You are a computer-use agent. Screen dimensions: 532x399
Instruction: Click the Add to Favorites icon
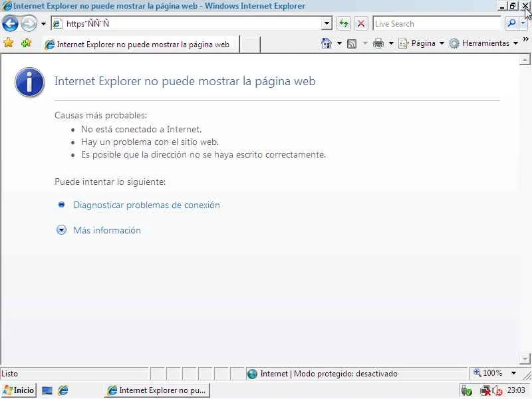[x=26, y=43]
